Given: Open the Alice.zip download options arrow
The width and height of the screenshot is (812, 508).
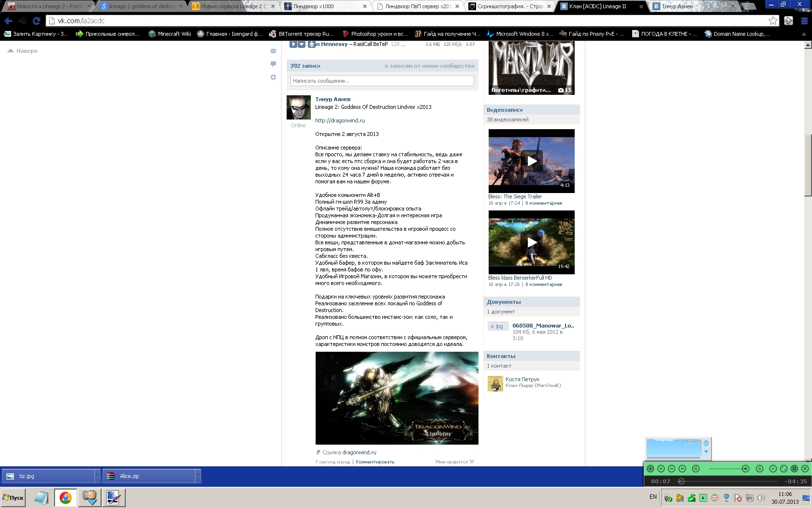Looking at the screenshot, I should coord(198,476).
